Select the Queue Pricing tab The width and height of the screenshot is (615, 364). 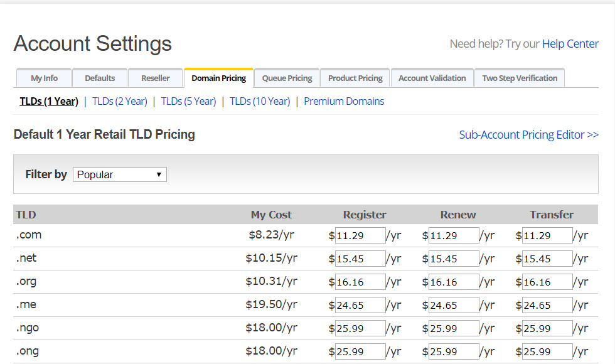pyautogui.click(x=287, y=78)
